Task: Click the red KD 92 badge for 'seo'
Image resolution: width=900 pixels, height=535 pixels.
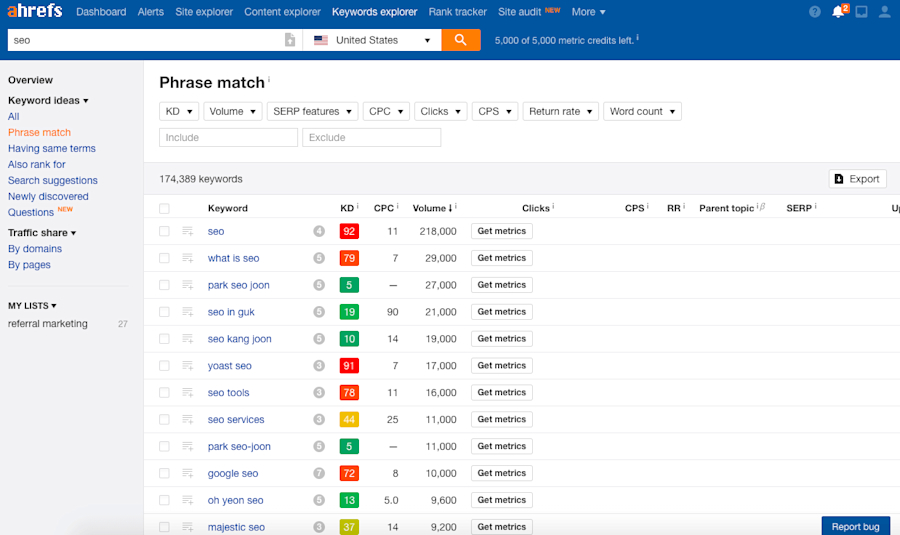Action: point(349,231)
